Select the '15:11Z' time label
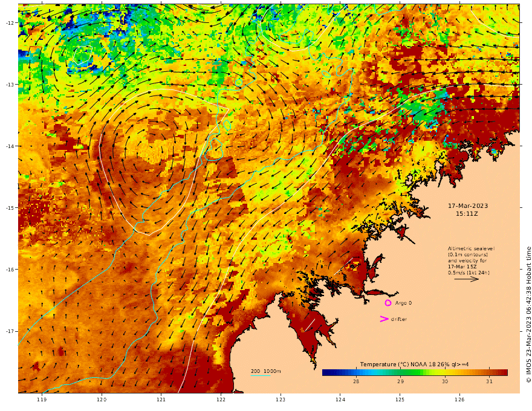 click(x=467, y=214)
